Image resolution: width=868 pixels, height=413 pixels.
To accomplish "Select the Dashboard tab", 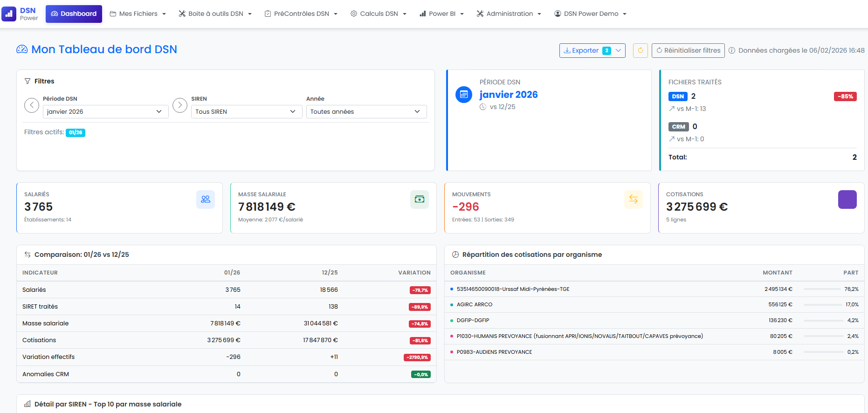I will (74, 14).
